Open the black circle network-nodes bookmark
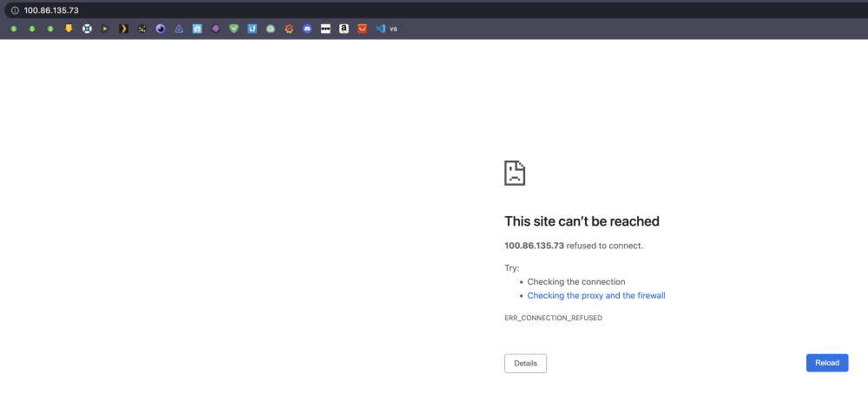Viewport: 868px width, 394px height. point(142,29)
